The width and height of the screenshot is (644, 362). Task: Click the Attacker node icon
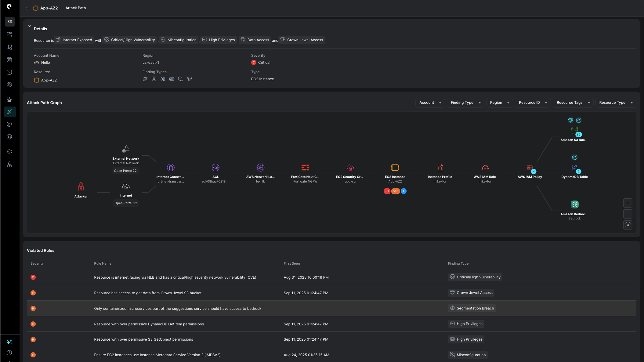[x=81, y=186]
